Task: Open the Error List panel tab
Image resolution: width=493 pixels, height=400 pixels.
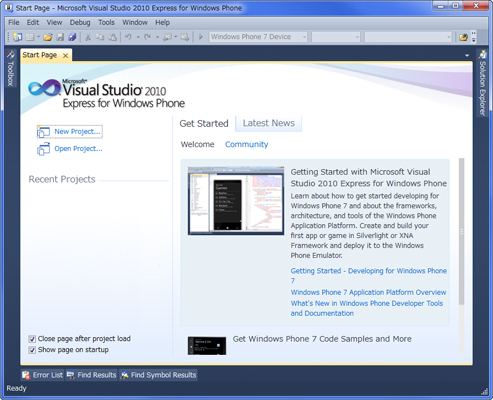Action: (42, 375)
